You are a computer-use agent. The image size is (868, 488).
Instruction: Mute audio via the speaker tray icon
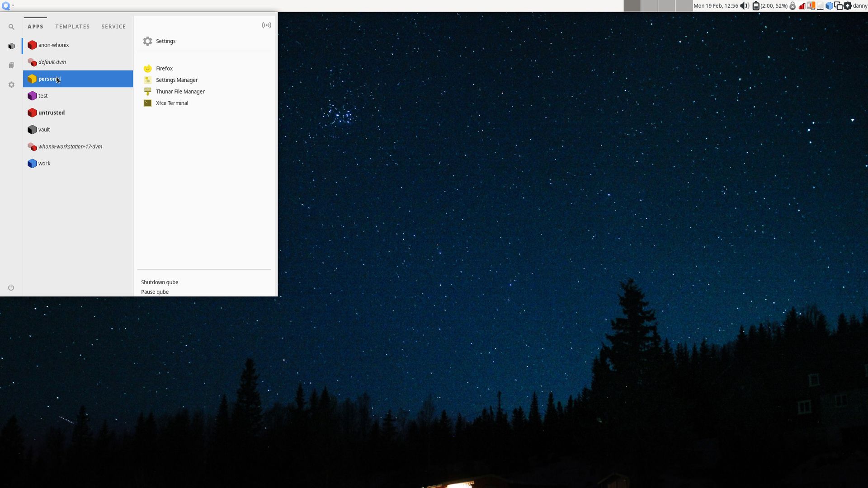(744, 6)
